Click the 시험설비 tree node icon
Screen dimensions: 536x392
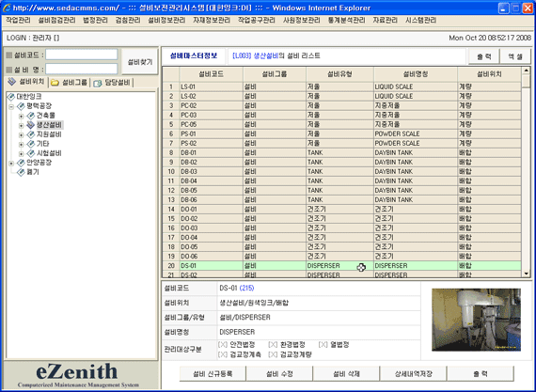click(x=31, y=153)
